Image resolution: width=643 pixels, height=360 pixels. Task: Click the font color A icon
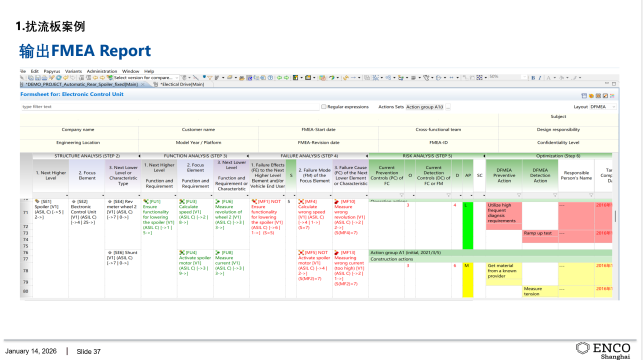pos(548,77)
